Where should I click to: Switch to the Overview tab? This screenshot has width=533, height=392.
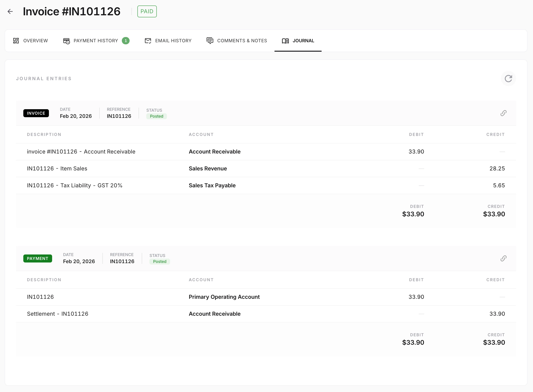[35, 41]
